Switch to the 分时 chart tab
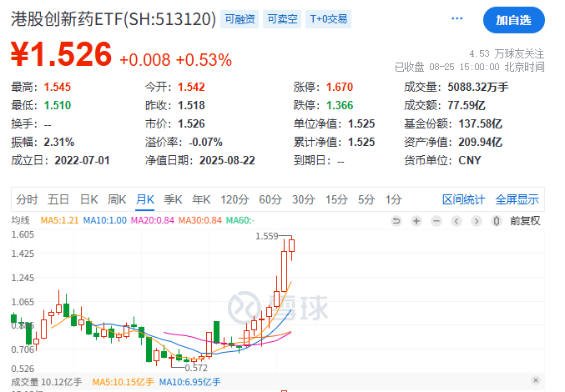 pos(27,199)
